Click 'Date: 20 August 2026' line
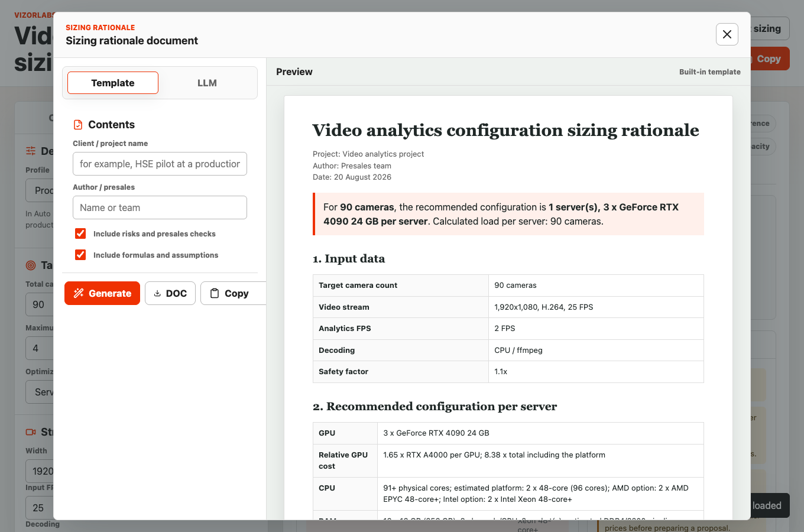804x532 pixels. 352,177
